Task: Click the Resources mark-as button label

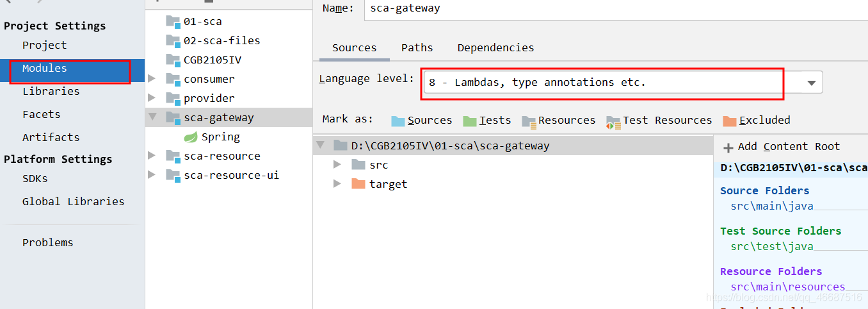Action: [567, 120]
